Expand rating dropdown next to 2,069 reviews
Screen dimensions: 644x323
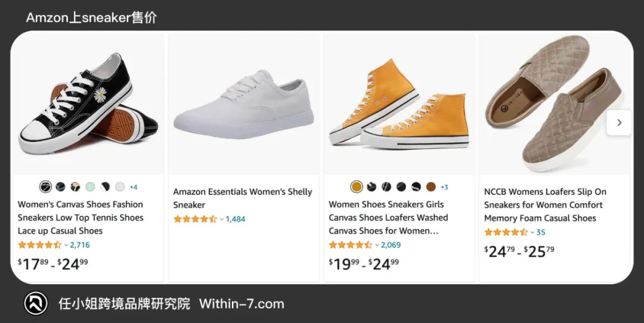pos(377,246)
